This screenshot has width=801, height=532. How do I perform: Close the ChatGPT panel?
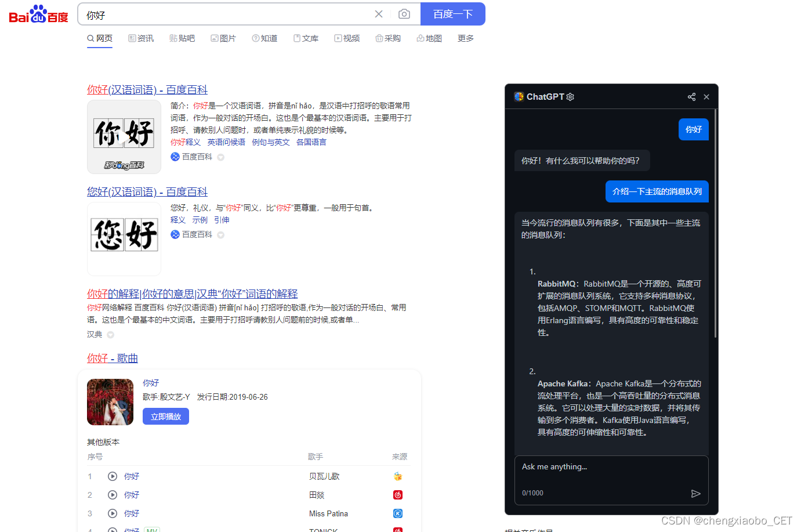706,97
